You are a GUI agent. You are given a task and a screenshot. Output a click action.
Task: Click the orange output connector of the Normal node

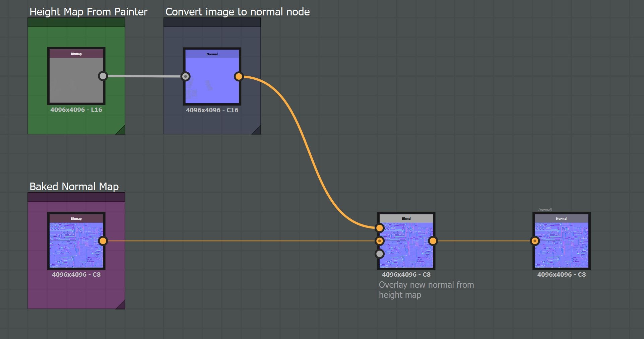click(239, 76)
